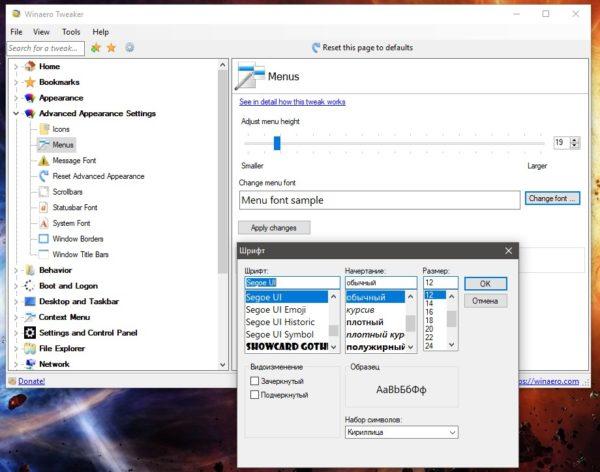The image size is (600, 472).
Task: Click the settings gear toolbar icon
Action: (x=130, y=47)
